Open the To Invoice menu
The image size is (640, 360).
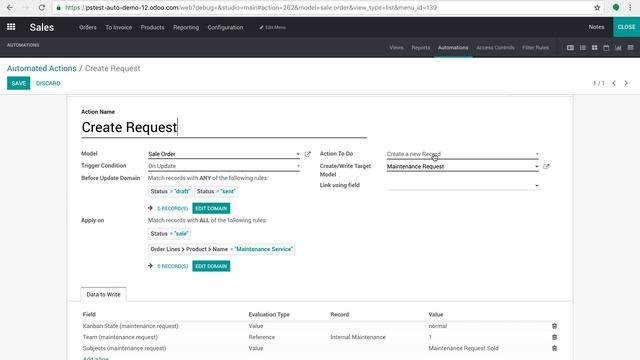tap(118, 27)
